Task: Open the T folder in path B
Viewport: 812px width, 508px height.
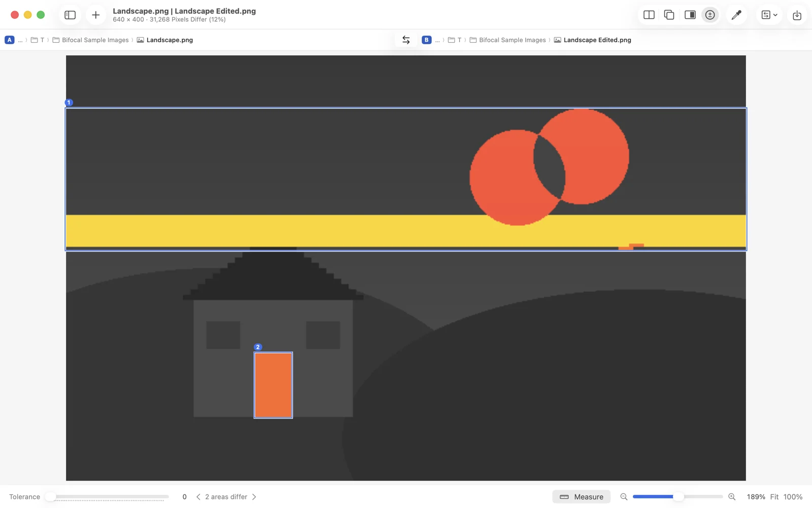Action: coord(455,40)
